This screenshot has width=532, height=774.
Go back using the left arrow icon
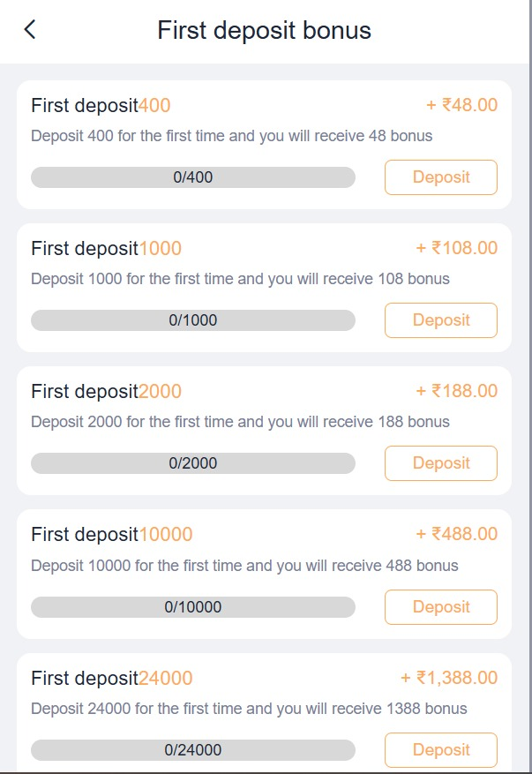click(30, 30)
